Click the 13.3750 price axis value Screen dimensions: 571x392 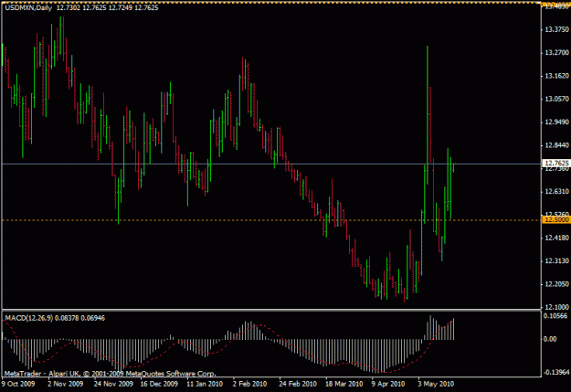(x=556, y=29)
